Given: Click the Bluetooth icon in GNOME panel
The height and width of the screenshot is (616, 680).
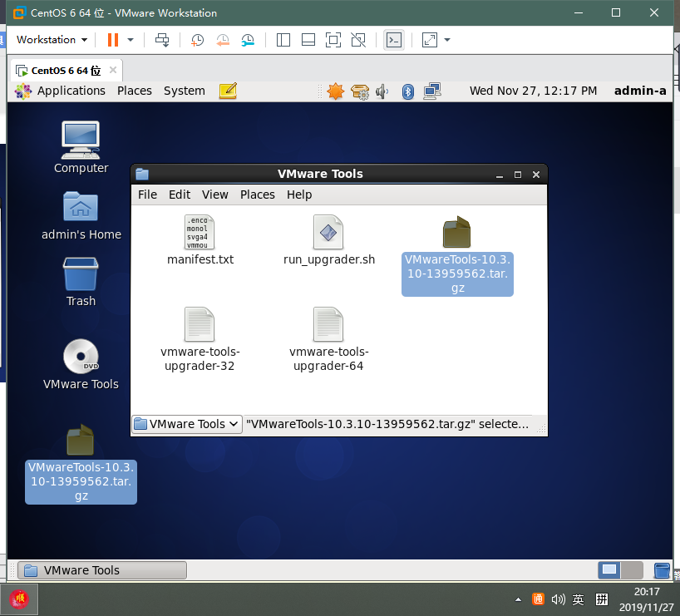Looking at the screenshot, I should [x=408, y=91].
